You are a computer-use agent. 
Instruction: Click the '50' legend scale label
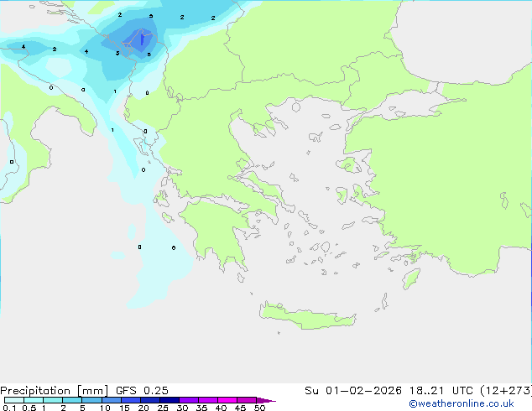click(x=259, y=408)
